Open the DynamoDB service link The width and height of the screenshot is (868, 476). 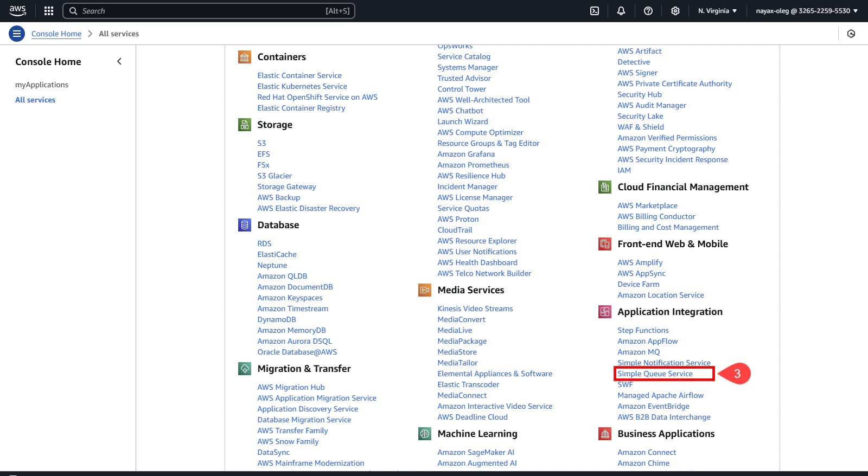point(277,319)
